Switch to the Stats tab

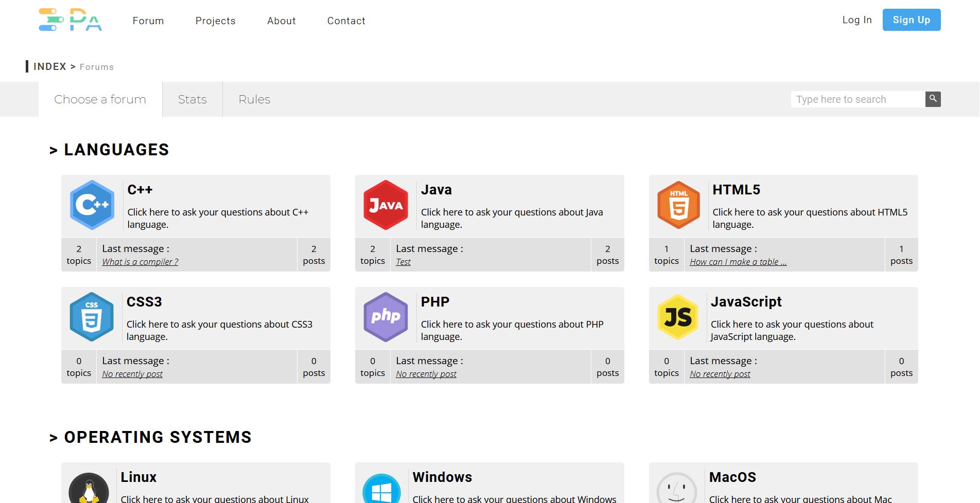click(x=192, y=99)
